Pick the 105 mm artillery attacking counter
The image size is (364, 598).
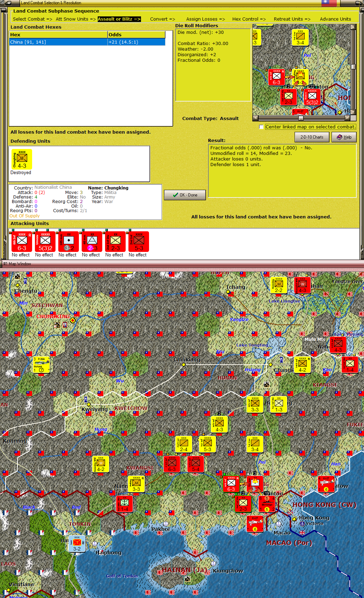pyautogui.click(x=69, y=241)
